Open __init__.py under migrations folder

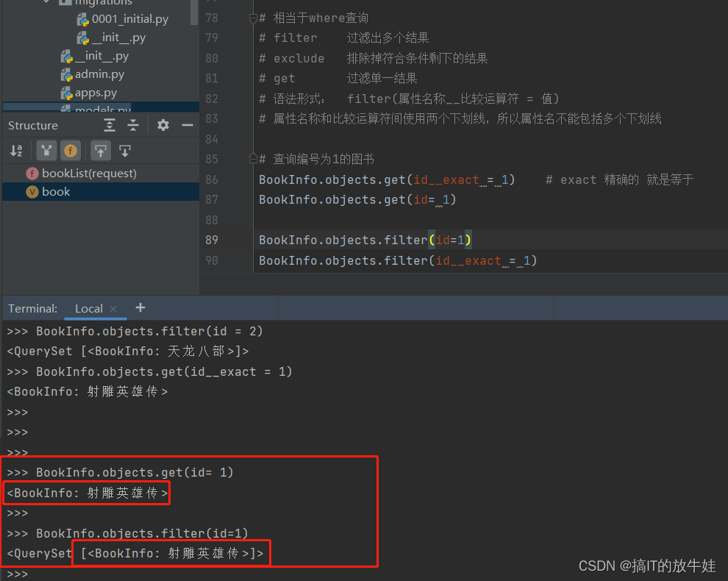(x=119, y=38)
